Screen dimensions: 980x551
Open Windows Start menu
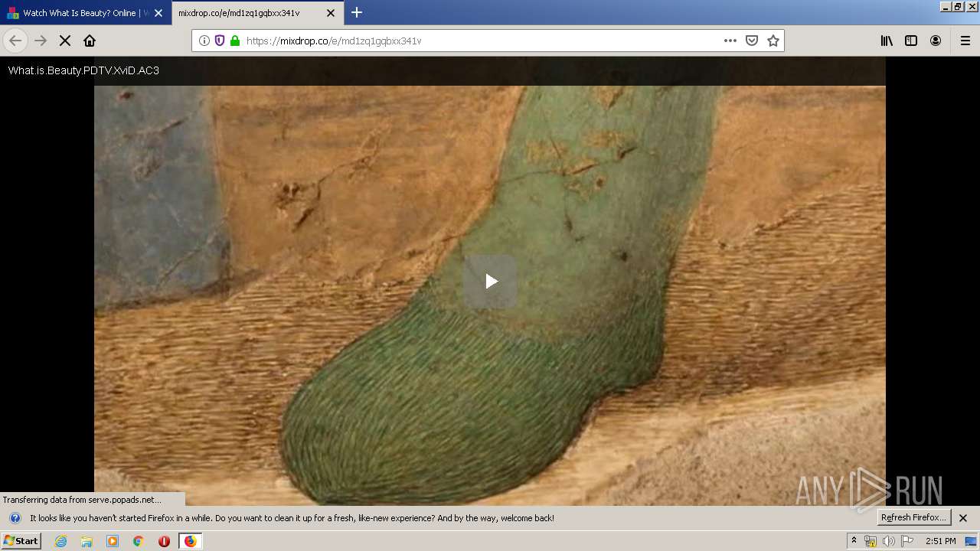click(x=21, y=541)
